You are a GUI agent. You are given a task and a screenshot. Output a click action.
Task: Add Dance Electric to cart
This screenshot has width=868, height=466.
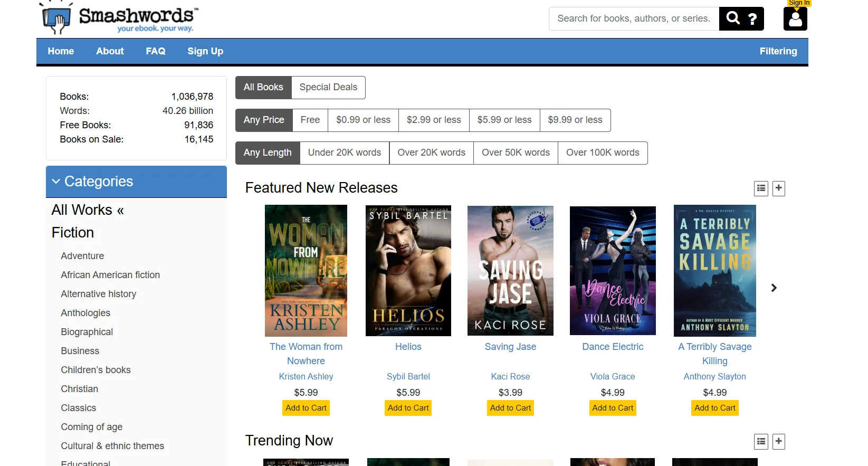tap(613, 408)
